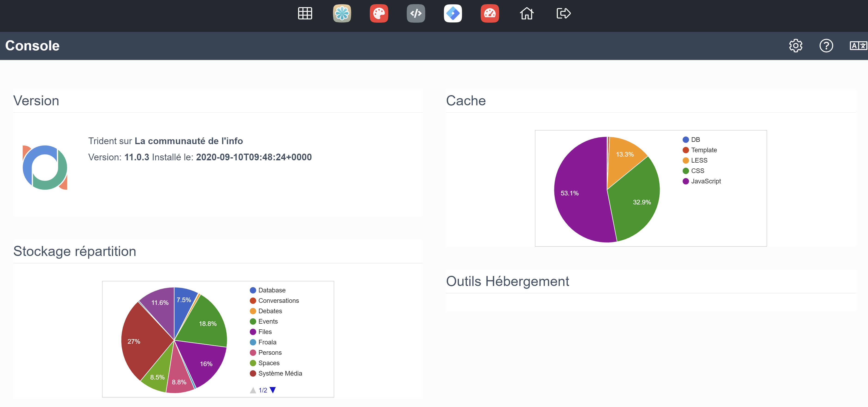Click the teal flower app icon
868x407 pixels.
tap(342, 13)
